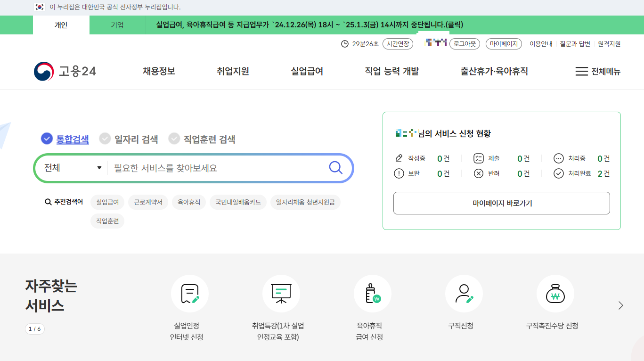The height and width of the screenshot is (361, 644).
Task: Click the 근로계약서 recommended keyword chip
Action: point(148,202)
